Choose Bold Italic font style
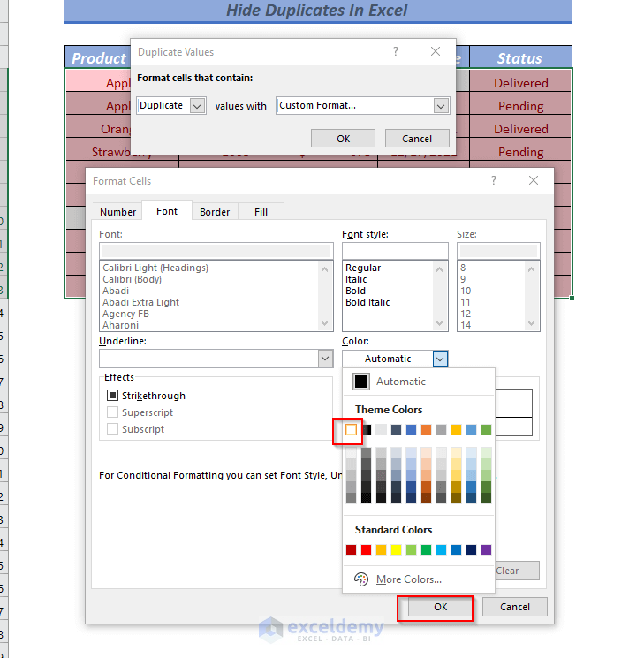The height and width of the screenshot is (658, 644). (367, 302)
